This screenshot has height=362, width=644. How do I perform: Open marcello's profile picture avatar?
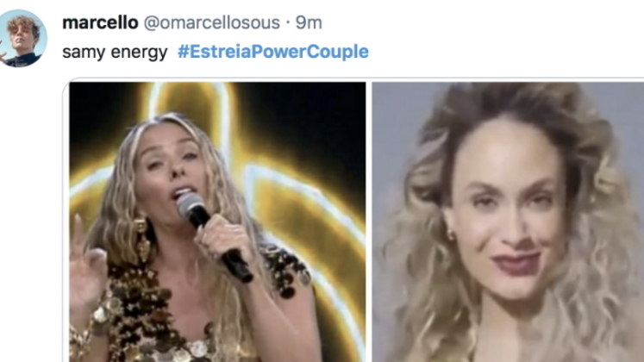22,38
